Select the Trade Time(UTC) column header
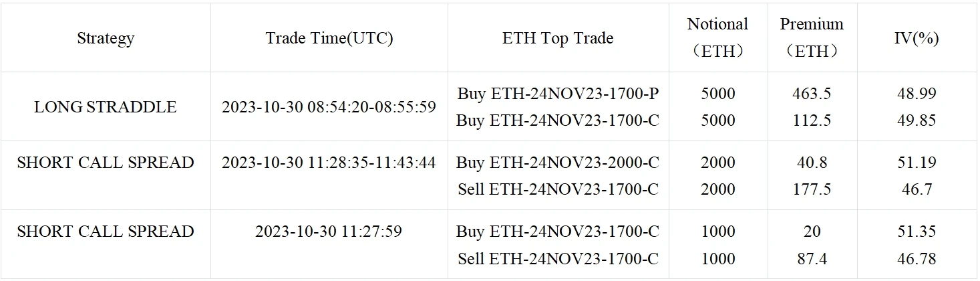The image size is (980, 281). [329, 38]
